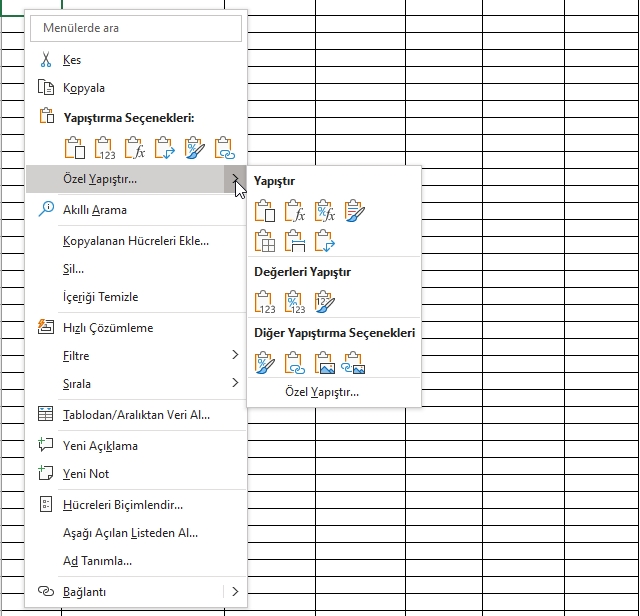Select Kopyala from context menu
Screen dimensions: 640x616
(136, 88)
